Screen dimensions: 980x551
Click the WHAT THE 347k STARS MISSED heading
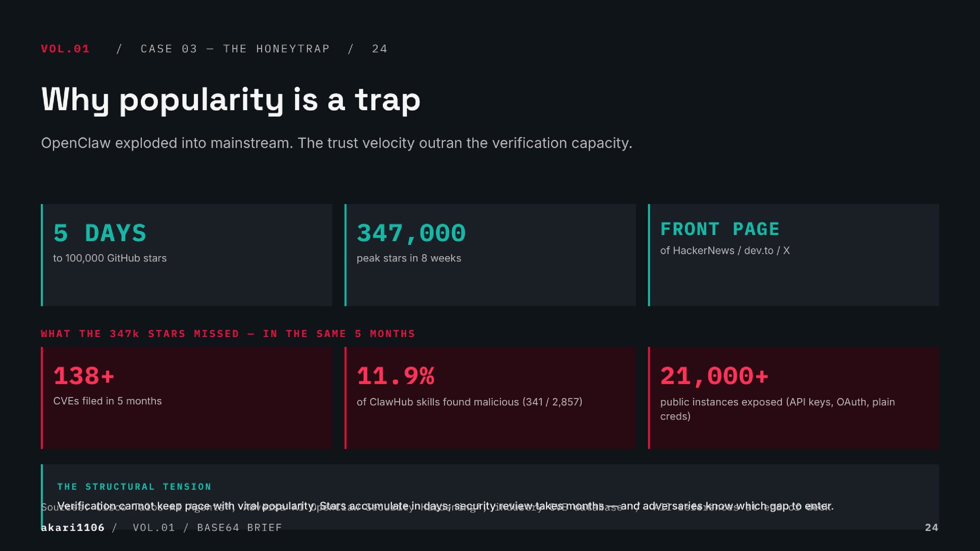tap(228, 334)
